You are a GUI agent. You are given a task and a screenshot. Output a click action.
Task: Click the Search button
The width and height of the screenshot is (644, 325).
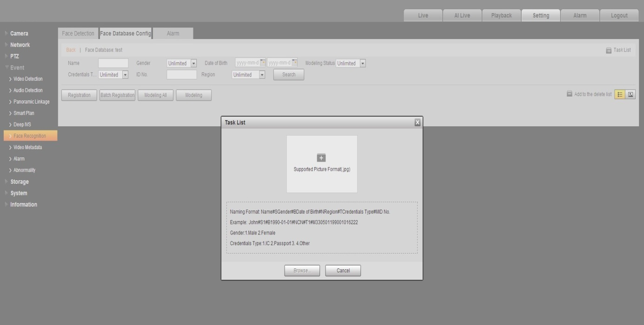pyautogui.click(x=289, y=75)
